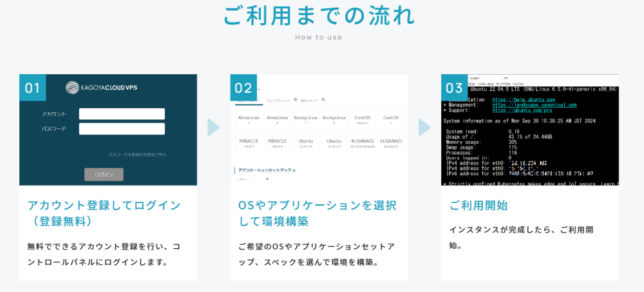Click the help icon next to ISOイメージ tab
Screen dimensions: 644x292
tap(323, 100)
